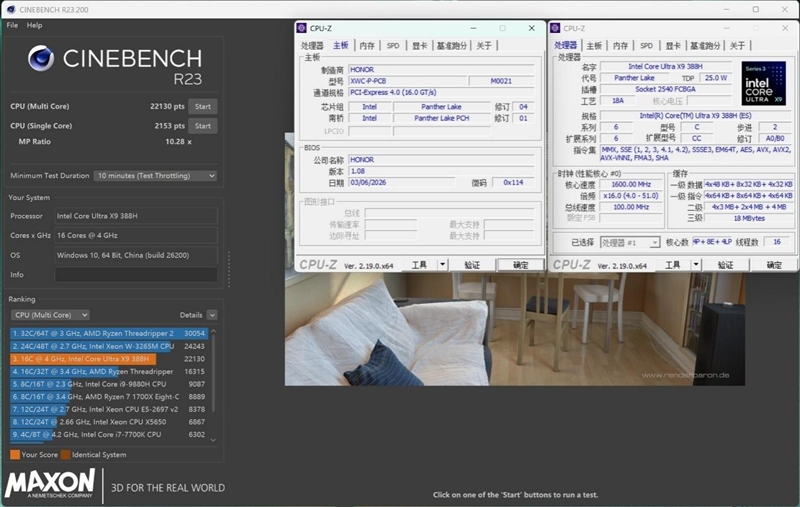Open 工具 dropdown arrow in processor CPU-Z window
This screenshot has height=507, width=800.
(696, 265)
